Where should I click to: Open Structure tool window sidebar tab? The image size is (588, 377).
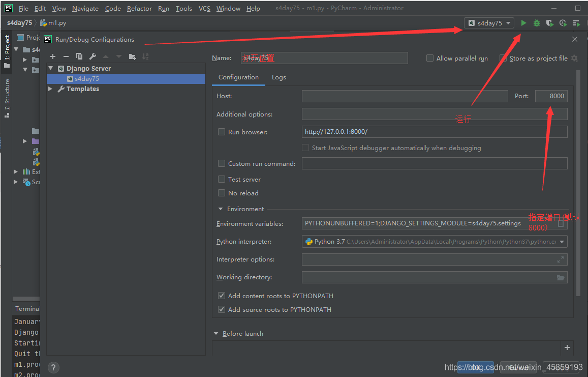pos(7,98)
